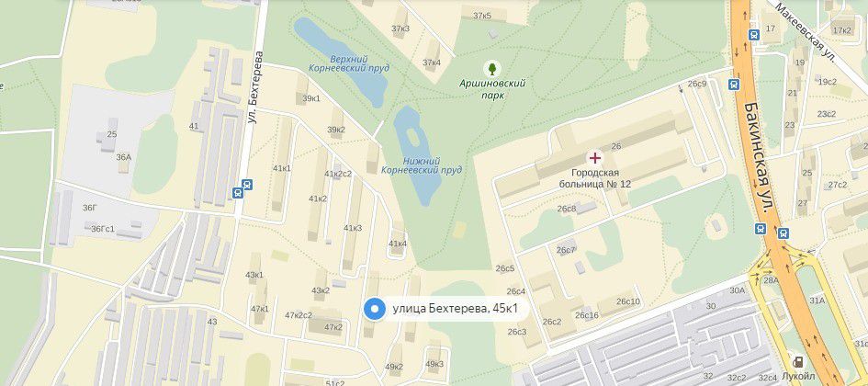868x386 pixels.
Task: Click the blue location marker for улица Бехтерева, 45к1
Action: pyautogui.click(x=374, y=309)
